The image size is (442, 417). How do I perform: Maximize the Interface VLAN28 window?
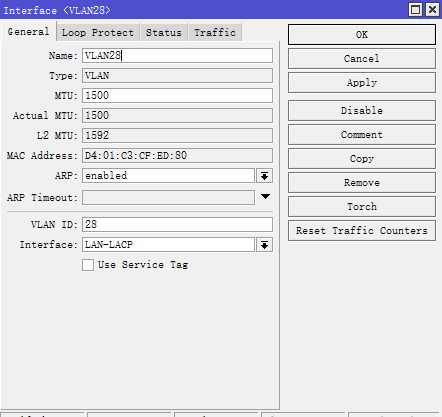[415, 9]
